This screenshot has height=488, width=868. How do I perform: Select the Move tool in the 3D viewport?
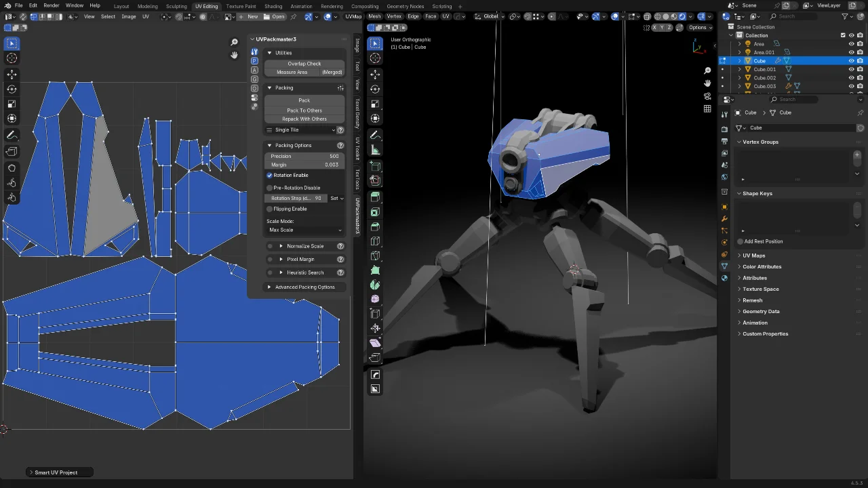(375, 75)
